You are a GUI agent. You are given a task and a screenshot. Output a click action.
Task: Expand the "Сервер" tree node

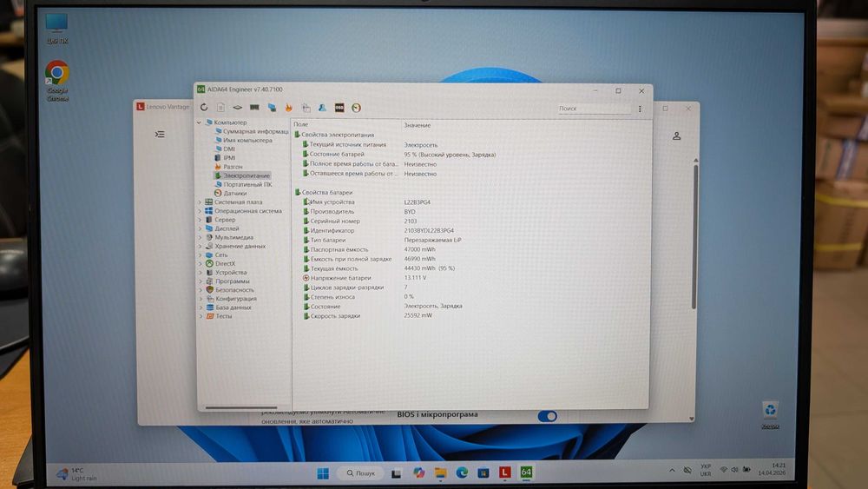pyautogui.click(x=200, y=220)
